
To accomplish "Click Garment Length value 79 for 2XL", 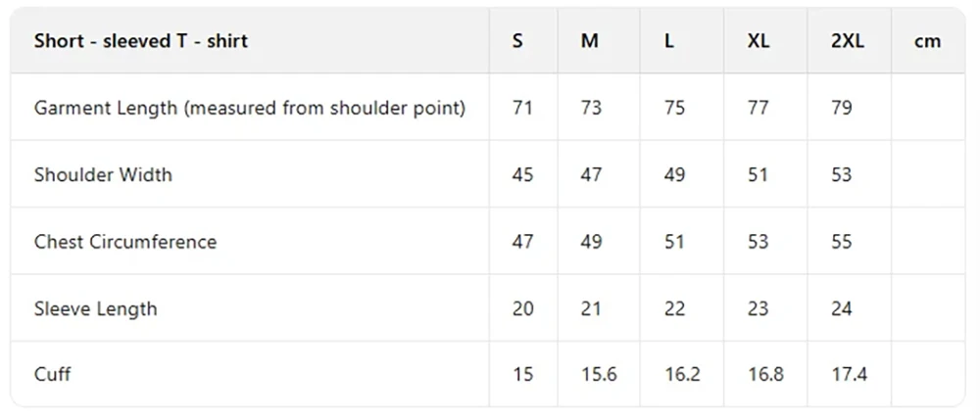I will tap(841, 108).
